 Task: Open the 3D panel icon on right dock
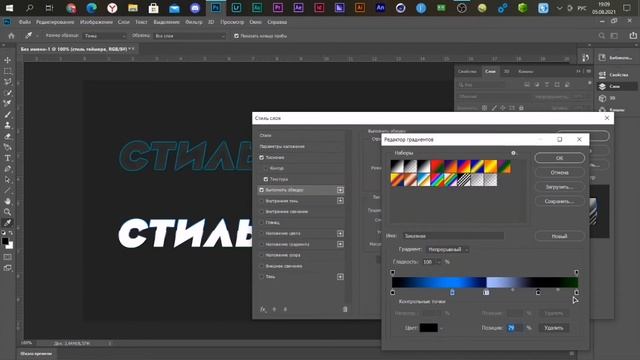[602, 98]
